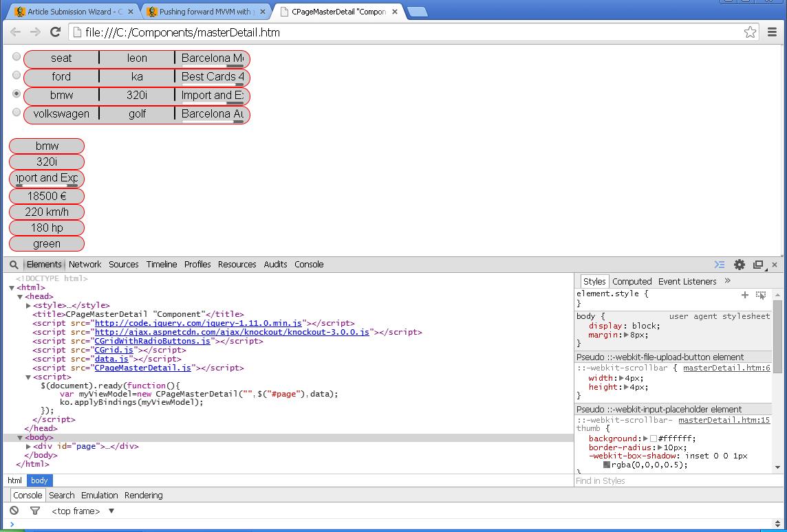Close the Article Submission Wizard tab
Screen dimensions: 787x532
click(x=131, y=12)
